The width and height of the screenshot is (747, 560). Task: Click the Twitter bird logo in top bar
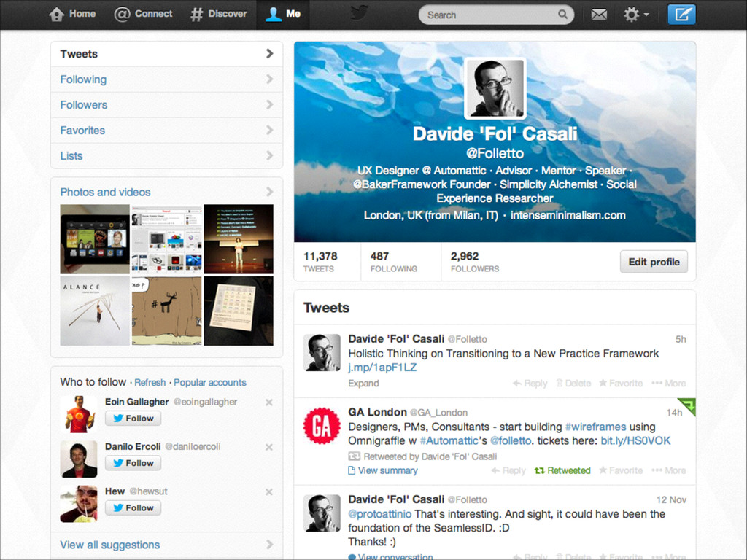click(360, 13)
